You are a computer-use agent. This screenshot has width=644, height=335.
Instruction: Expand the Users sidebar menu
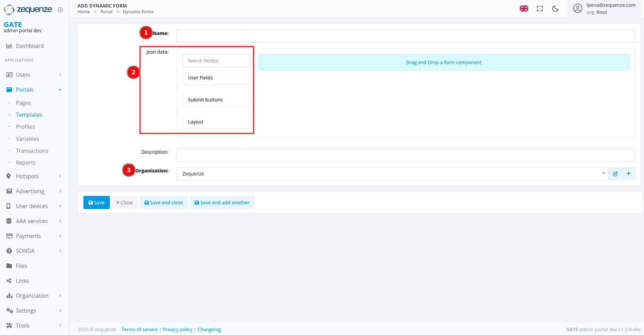pos(34,75)
